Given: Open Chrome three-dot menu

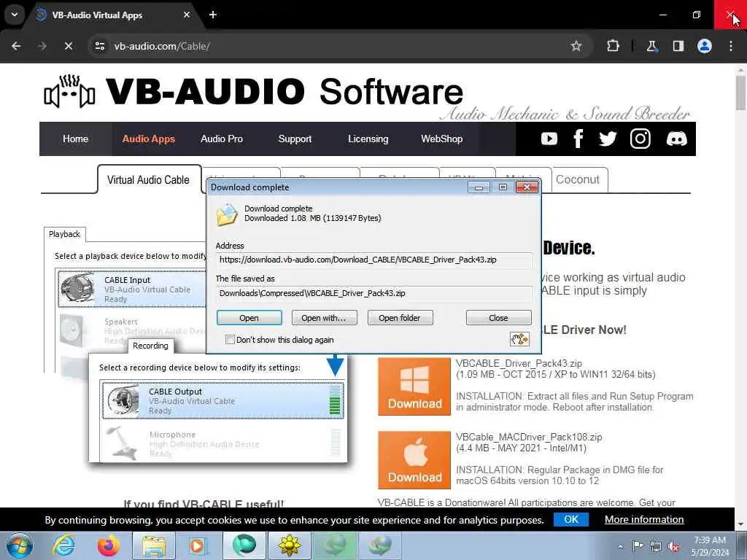Looking at the screenshot, I should click(731, 46).
